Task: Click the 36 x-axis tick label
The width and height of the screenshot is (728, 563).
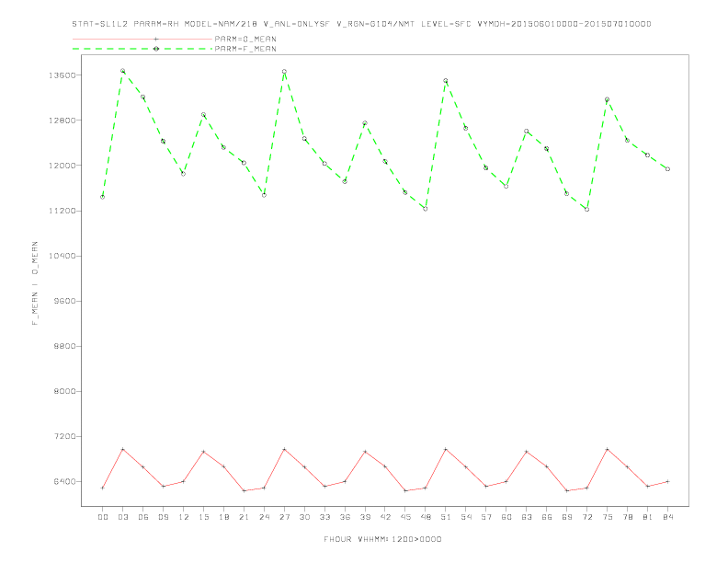Action: (x=345, y=517)
